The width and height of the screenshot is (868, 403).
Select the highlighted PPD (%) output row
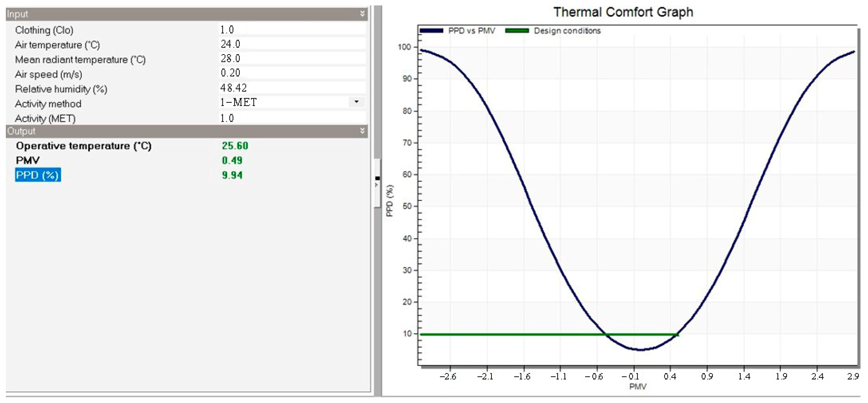point(38,175)
